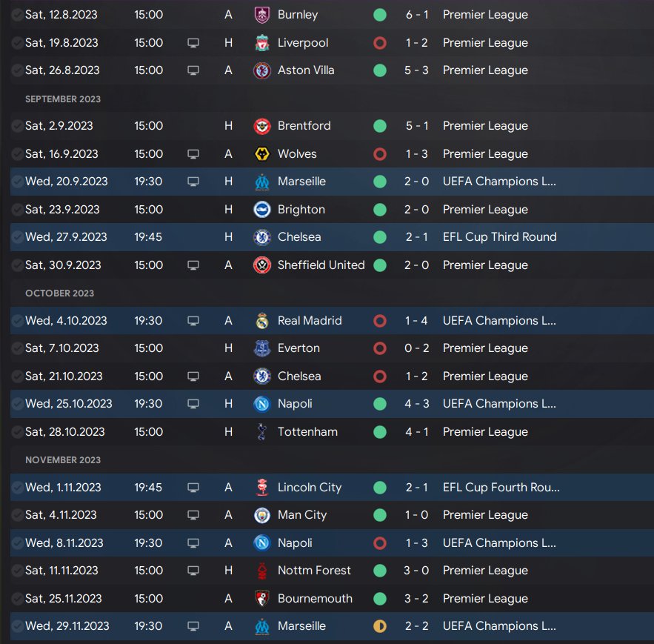Click the TV broadcast icon on the Aston Villa row
Screen dimensions: 654x644
coord(193,70)
